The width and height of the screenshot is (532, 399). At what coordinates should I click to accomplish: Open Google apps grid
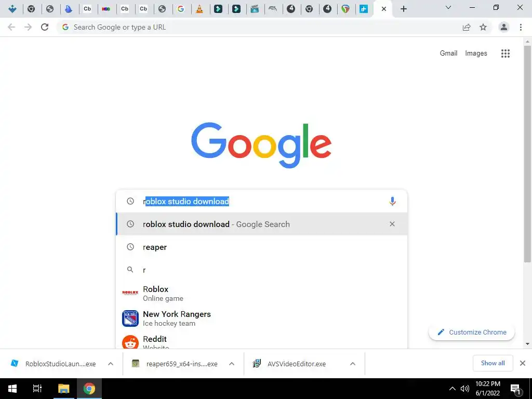coord(506,54)
